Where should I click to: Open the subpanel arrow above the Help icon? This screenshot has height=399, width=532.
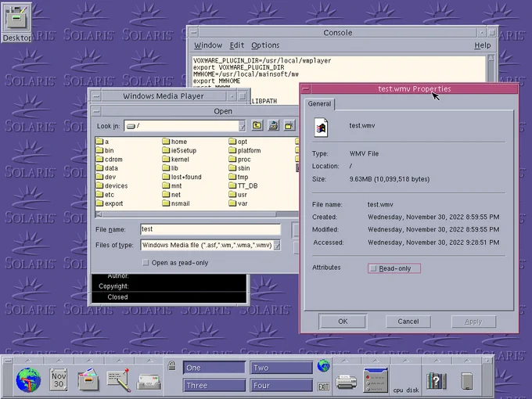coord(437,361)
